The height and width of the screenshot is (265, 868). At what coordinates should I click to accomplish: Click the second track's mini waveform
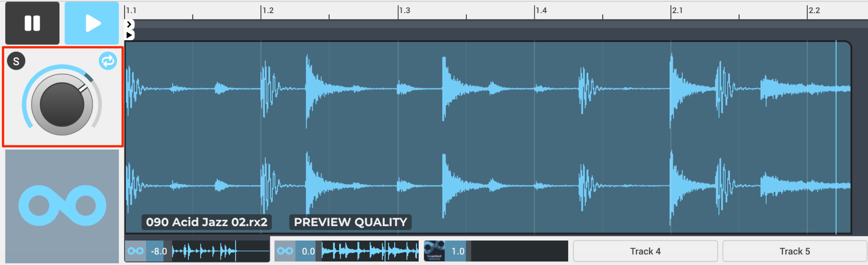(x=370, y=251)
